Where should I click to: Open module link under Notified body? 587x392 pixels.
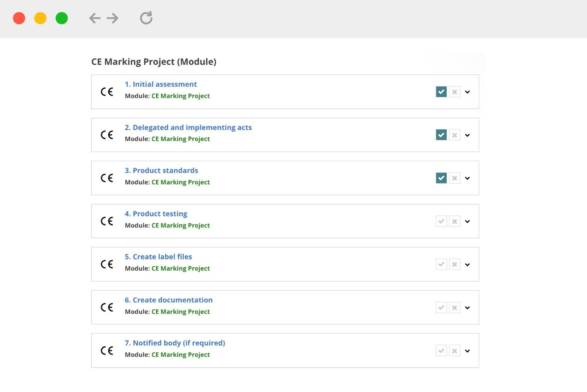180,355
